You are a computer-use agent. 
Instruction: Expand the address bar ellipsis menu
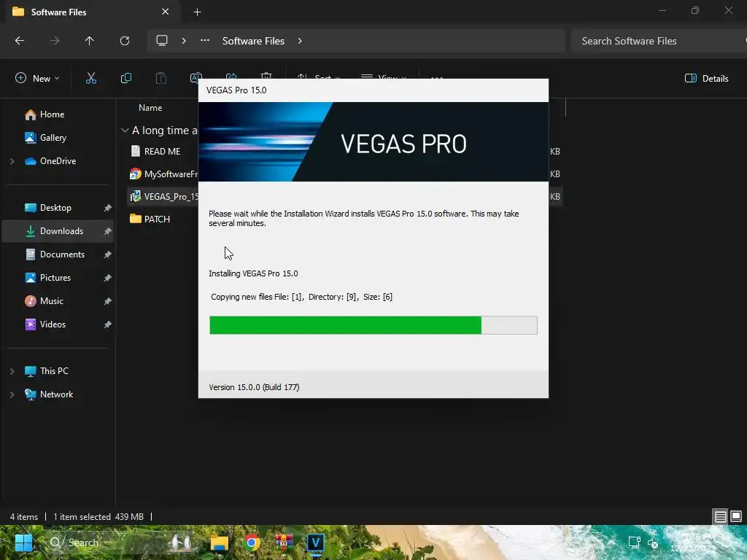pos(205,41)
